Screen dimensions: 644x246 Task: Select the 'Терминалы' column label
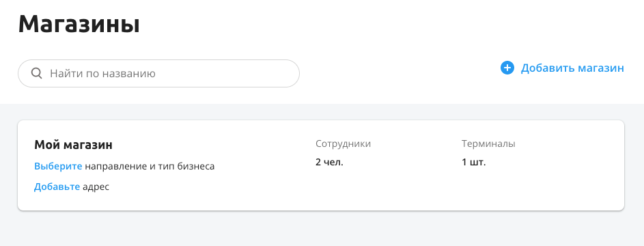(x=488, y=143)
